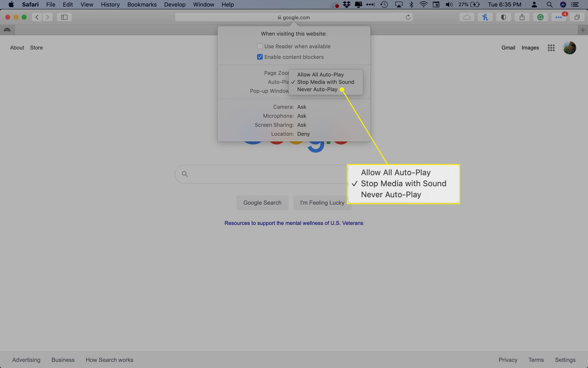This screenshot has height=368, width=588.
Task: Open the Dropbox menu bar icon
Action: (346, 4)
